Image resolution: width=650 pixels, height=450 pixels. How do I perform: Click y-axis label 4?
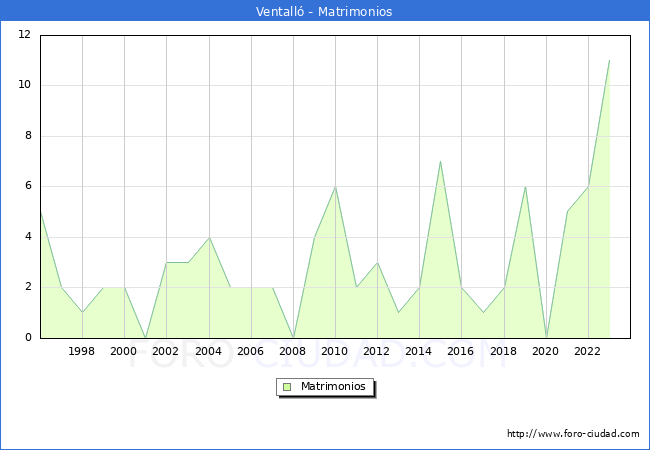pyautogui.click(x=28, y=237)
